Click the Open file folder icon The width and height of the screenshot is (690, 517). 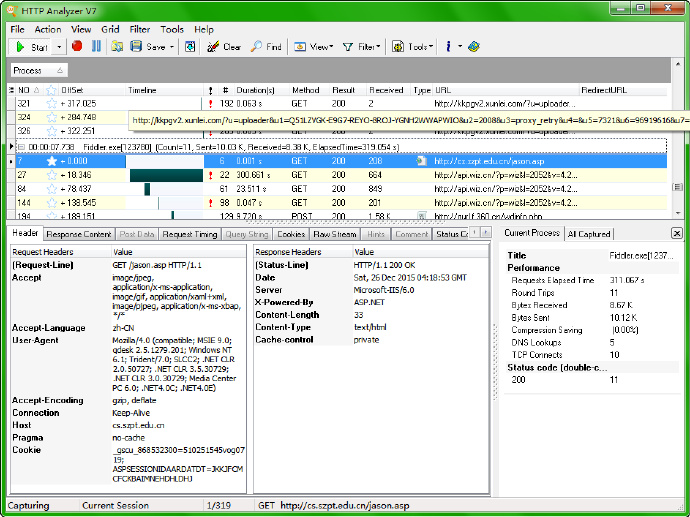pyautogui.click(x=117, y=46)
